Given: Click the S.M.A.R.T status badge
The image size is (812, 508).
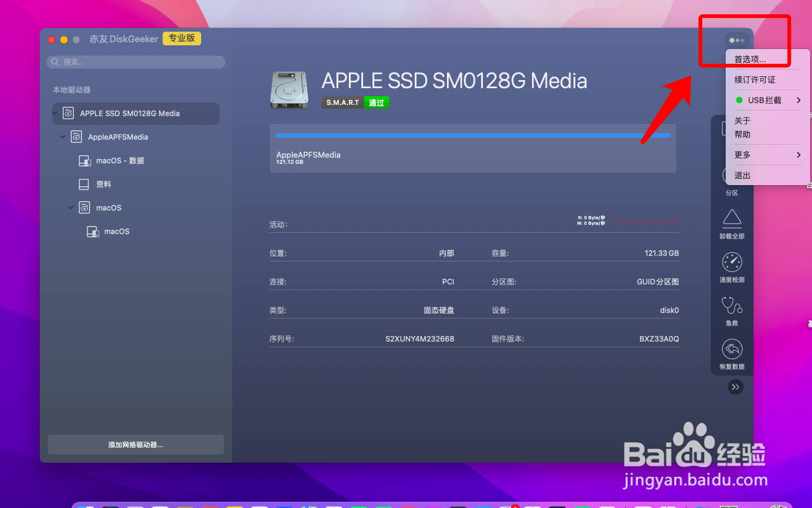Looking at the screenshot, I should coord(343,102).
